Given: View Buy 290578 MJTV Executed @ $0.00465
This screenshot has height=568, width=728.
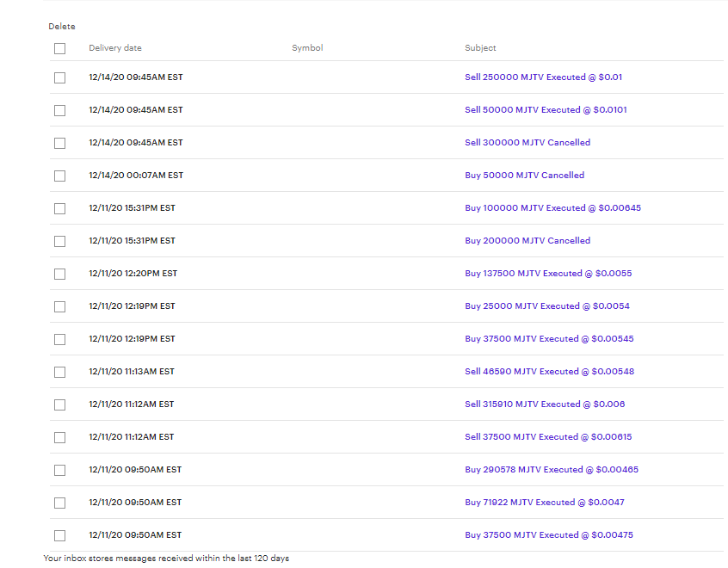Looking at the screenshot, I should pos(552,470).
